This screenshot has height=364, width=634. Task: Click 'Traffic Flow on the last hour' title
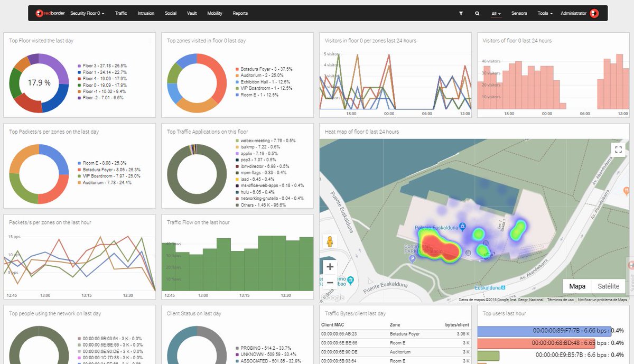[198, 222]
